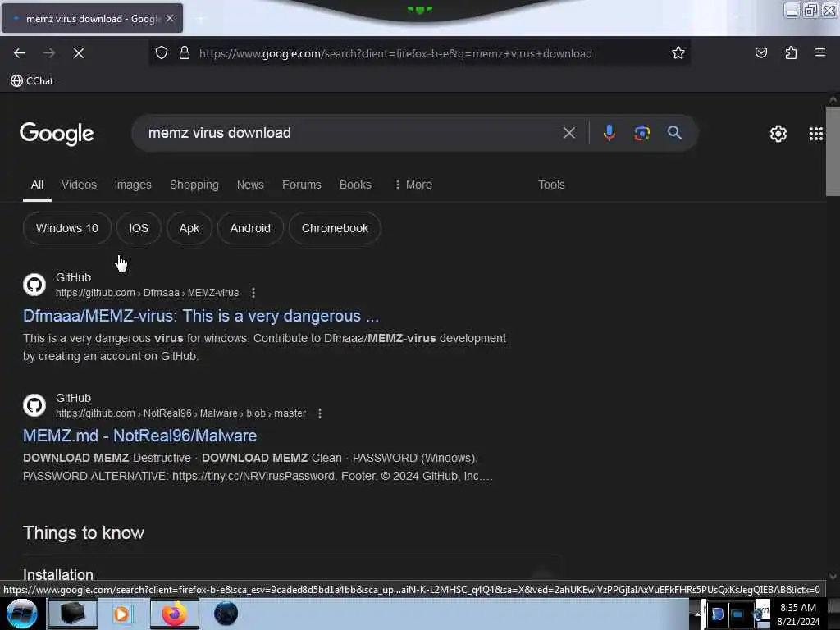Open tracking protection shield icon
Screen dimensions: 840x630
click(162, 53)
